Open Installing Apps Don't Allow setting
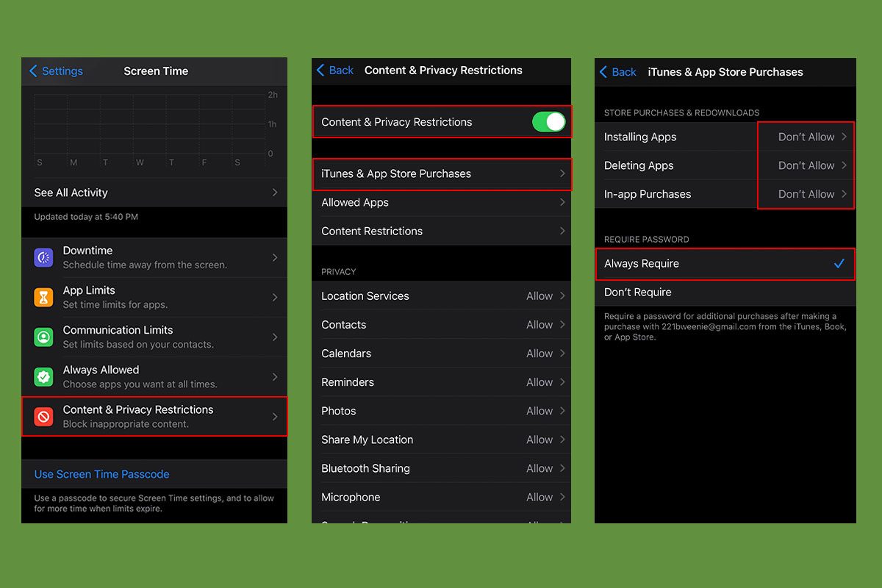The image size is (882, 588). pos(806,137)
